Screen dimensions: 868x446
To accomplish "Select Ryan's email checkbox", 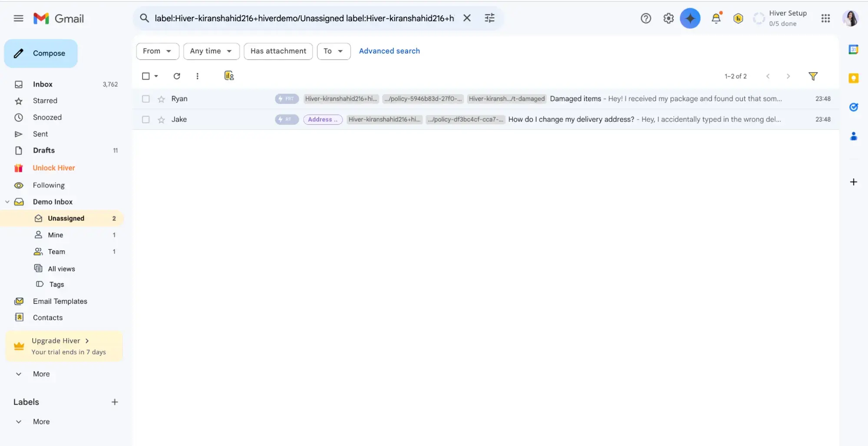I will pyautogui.click(x=146, y=99).
